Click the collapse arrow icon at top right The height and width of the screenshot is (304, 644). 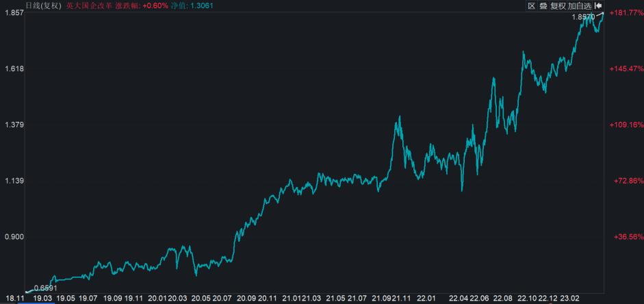[x=598, y=5]
